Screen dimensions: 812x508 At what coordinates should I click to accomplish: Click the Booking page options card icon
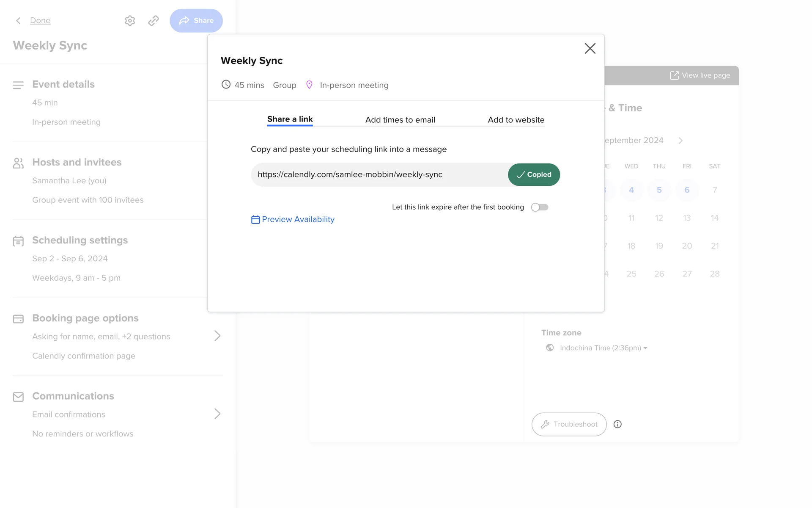coord(18,319)
